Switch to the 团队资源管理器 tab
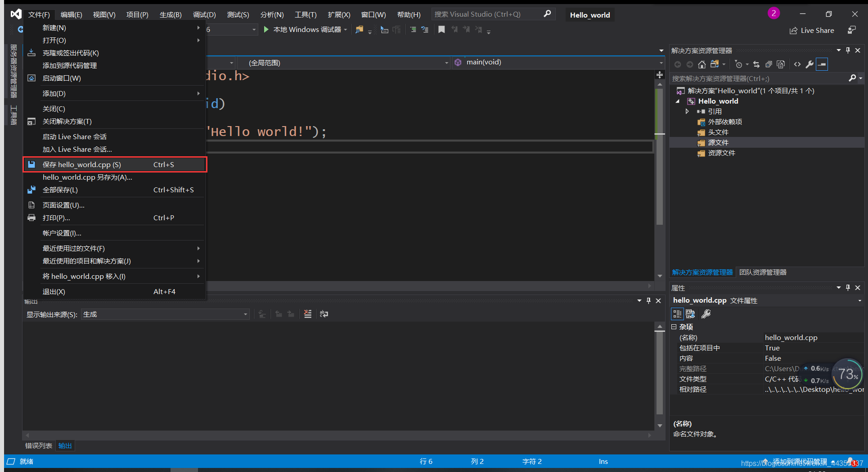 click(763, 272)
